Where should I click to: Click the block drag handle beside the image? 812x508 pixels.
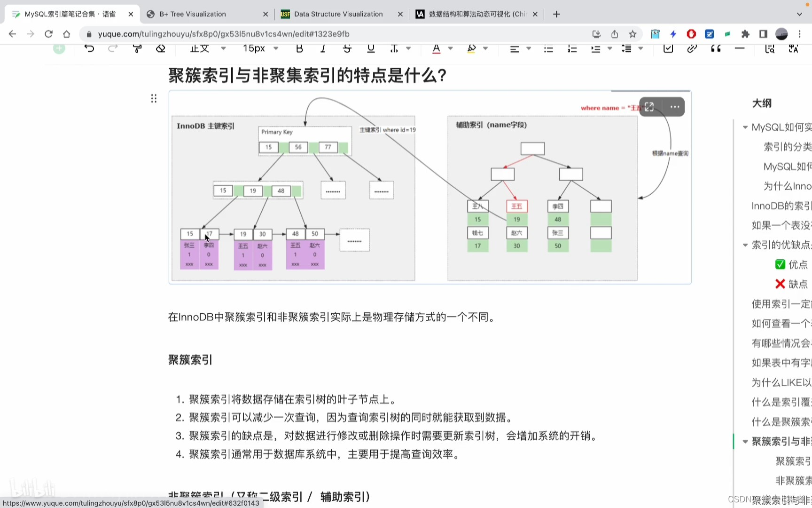154,98
